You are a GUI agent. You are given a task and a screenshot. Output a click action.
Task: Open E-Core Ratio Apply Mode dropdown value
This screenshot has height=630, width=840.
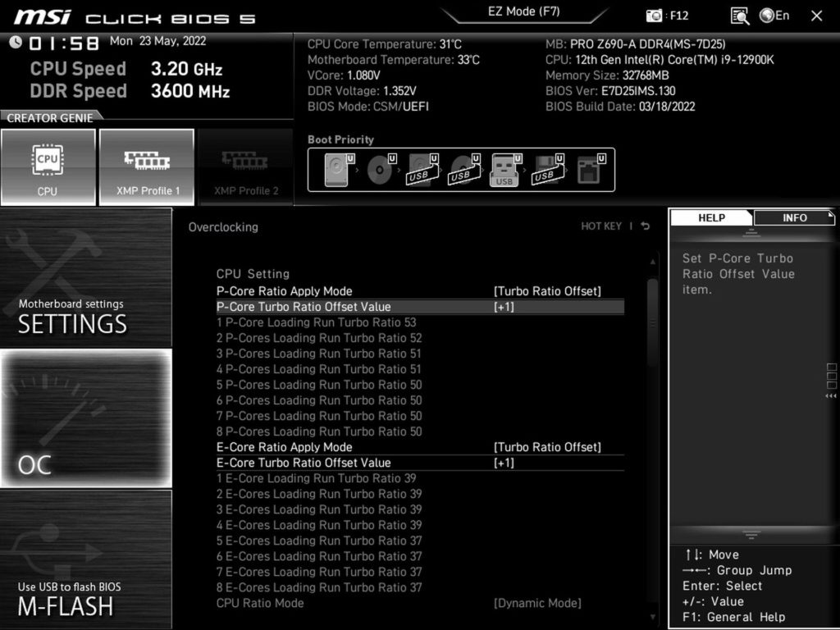[547, 447]
